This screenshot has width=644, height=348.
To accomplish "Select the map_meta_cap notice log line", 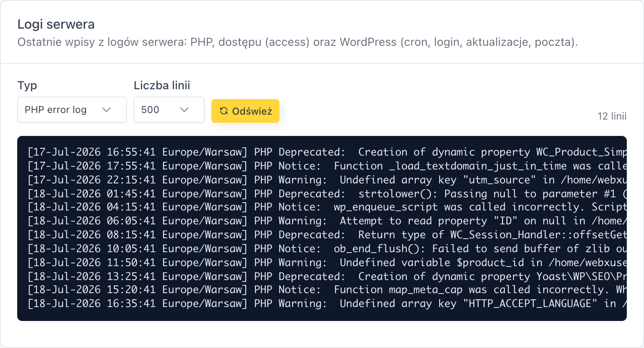I will point(327,289).
